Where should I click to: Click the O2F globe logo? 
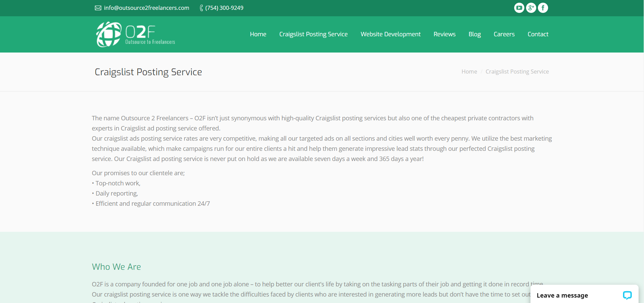pos(109,34)
